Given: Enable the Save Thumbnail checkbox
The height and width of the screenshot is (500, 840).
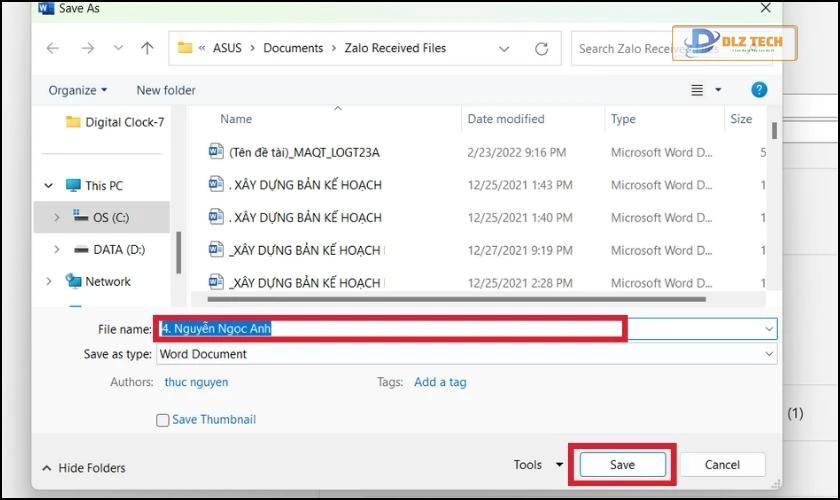Looking at the screenshot, I should pos(162,420).
